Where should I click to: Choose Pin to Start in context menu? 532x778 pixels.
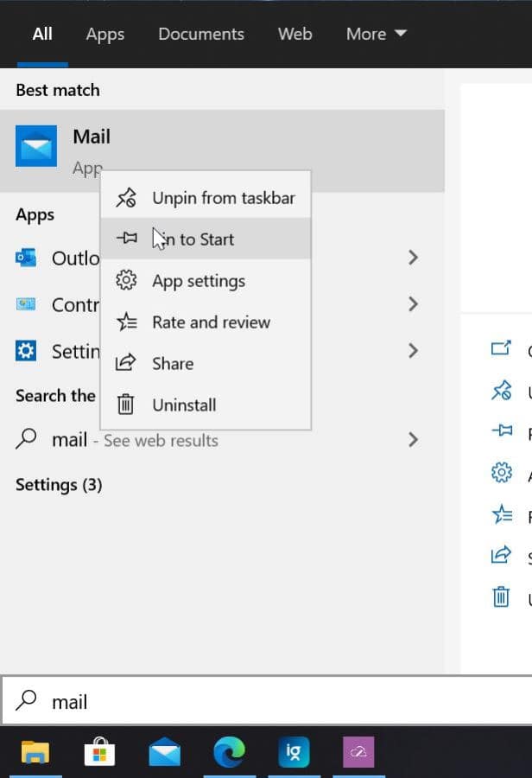coord(206,239)
